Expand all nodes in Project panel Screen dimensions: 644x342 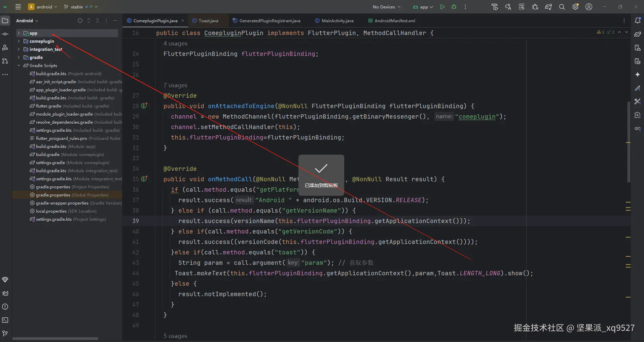point(89,21)
